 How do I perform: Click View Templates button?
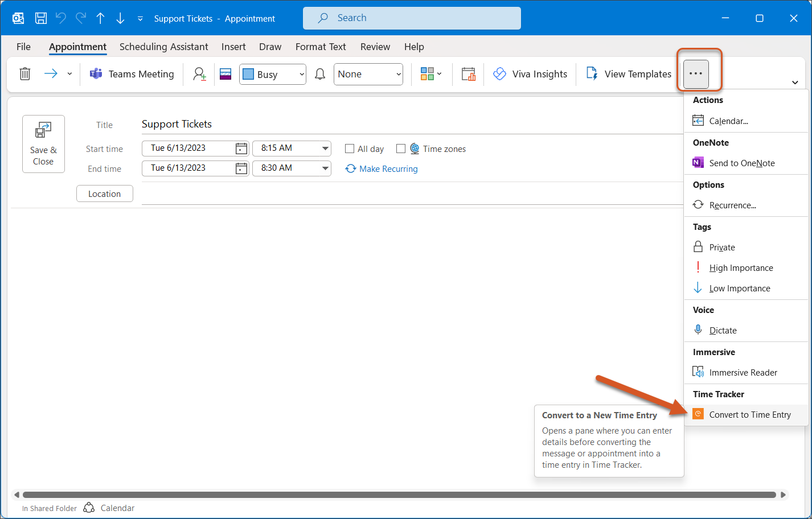pyautogui.click(x=629, y=74)
